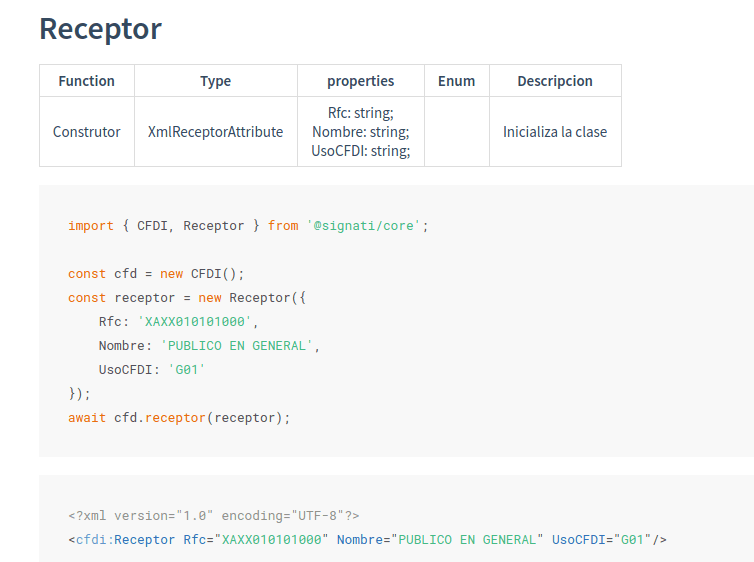Select the properties column header
This screenshot has height=562, width=754.
(361, 81)
